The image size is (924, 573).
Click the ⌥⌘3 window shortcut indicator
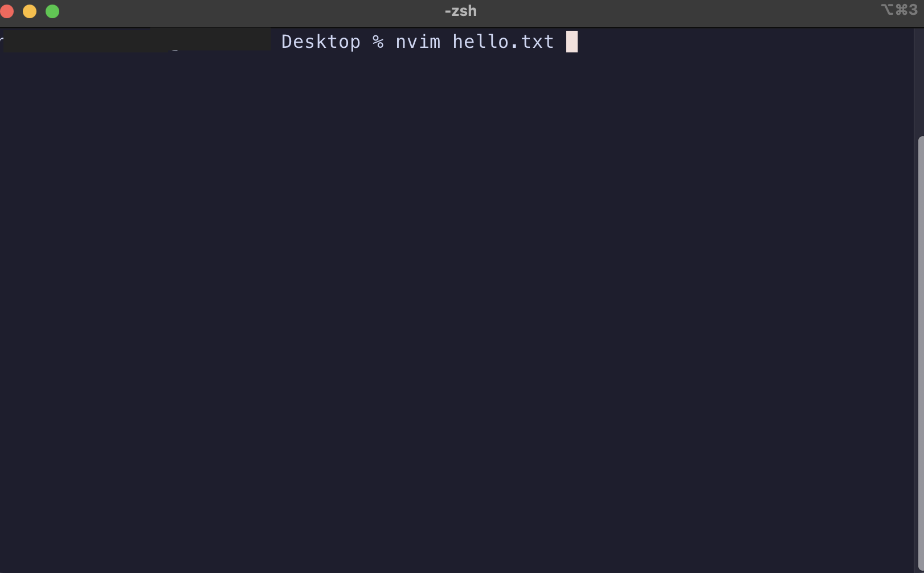point(900,10)
